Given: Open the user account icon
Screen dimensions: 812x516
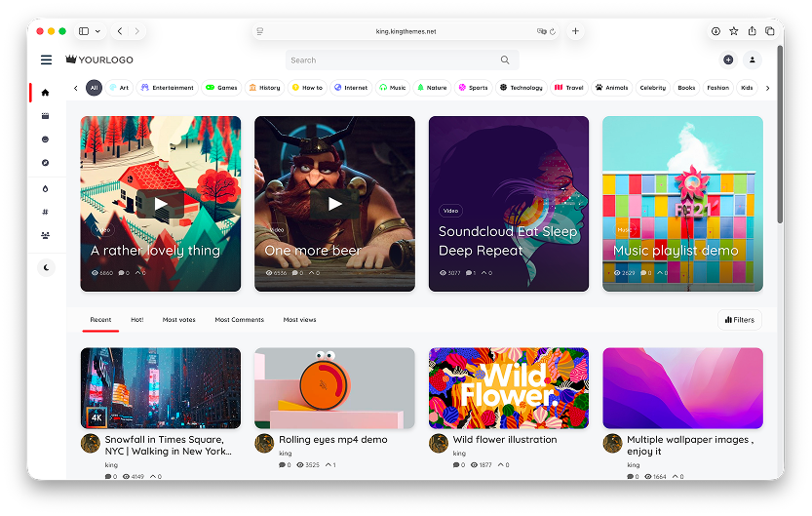Looking at the screenshot, I should tap(752, 60).
